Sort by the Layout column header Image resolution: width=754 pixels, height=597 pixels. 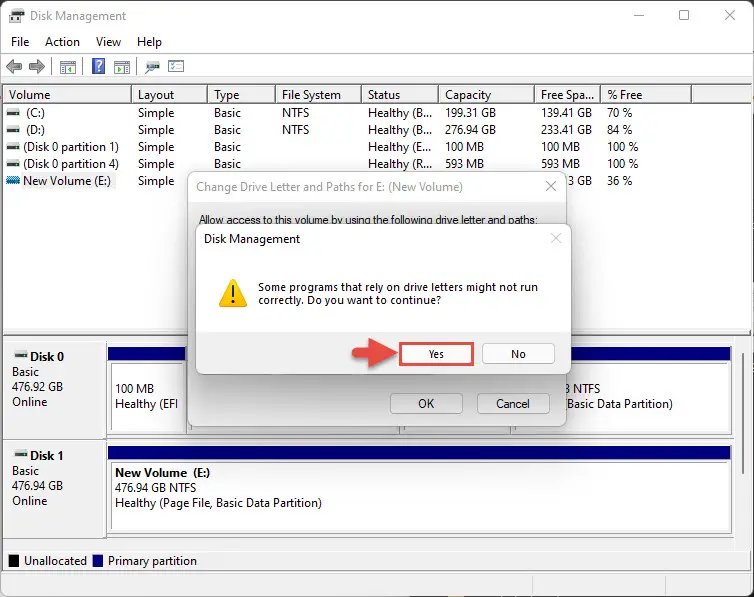click(170, 95)
